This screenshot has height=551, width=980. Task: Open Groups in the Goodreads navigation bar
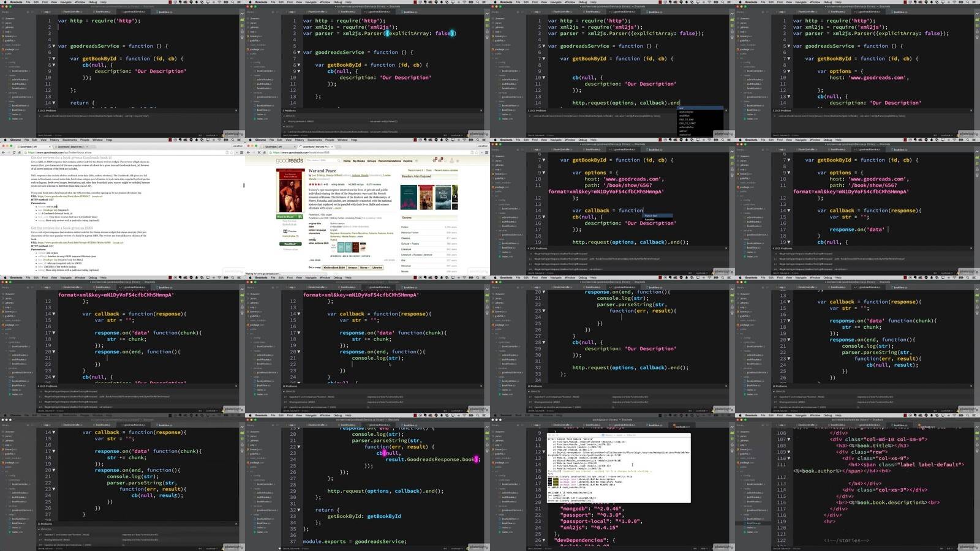372,161
